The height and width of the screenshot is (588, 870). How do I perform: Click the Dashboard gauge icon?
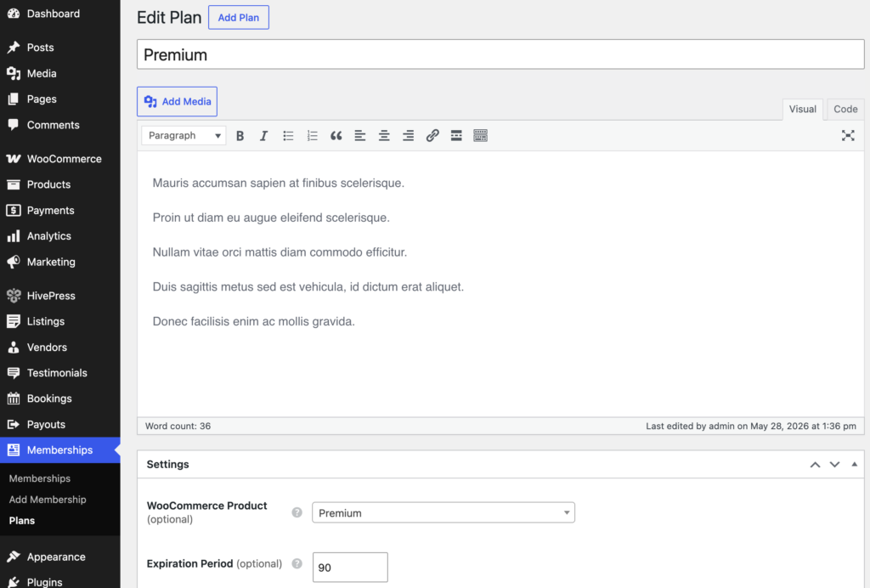coord(14,14)
